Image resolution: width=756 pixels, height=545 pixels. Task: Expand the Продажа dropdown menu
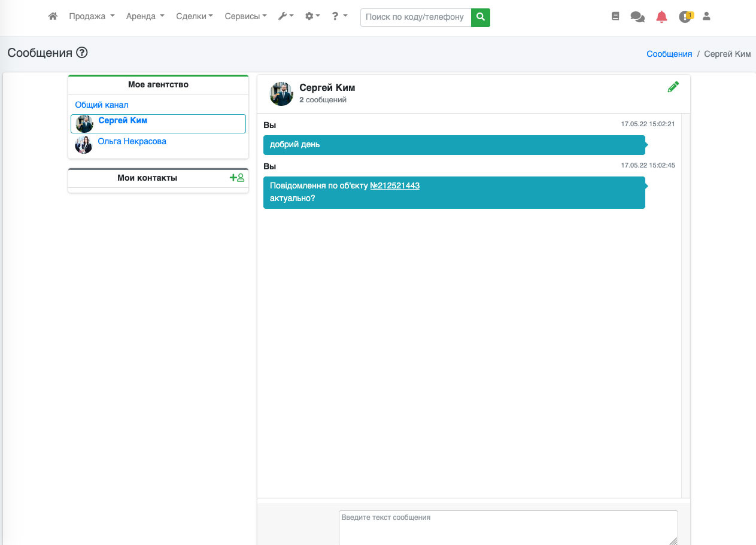tap(91, 17)
